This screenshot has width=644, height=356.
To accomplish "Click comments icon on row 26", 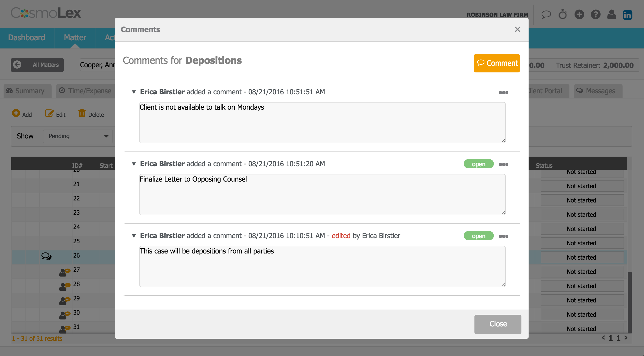I will [46, 256].
